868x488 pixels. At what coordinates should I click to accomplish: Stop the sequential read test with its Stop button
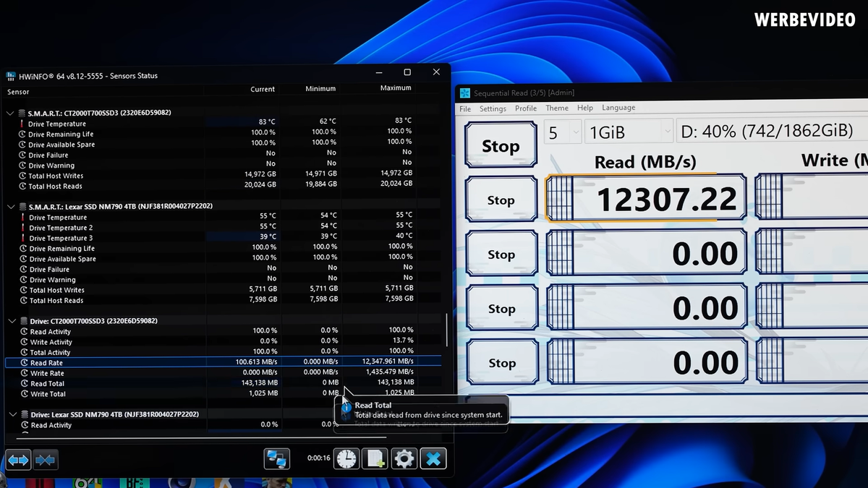click(501, 199)
